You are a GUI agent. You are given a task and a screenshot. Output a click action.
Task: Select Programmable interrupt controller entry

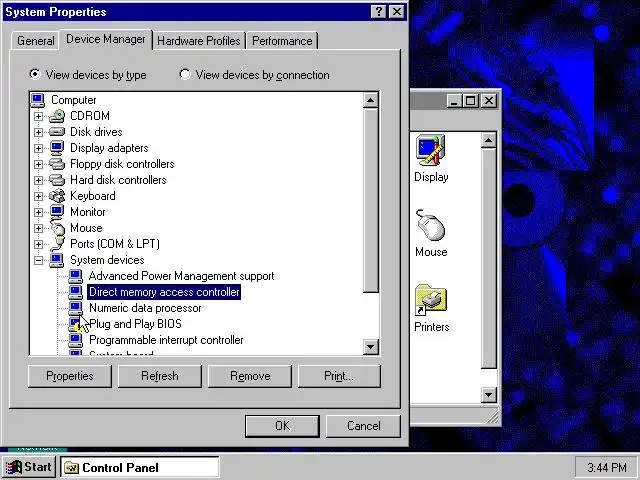click(166, 340)
